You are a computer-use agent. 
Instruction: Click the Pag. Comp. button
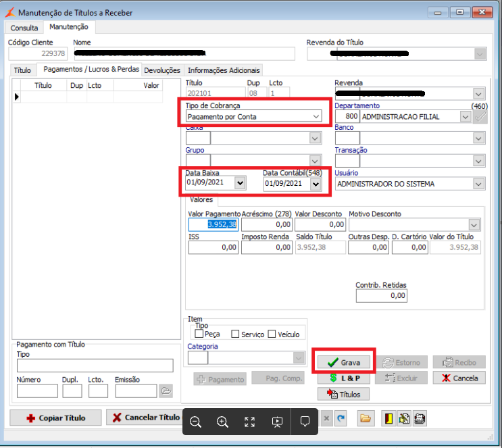278,378
